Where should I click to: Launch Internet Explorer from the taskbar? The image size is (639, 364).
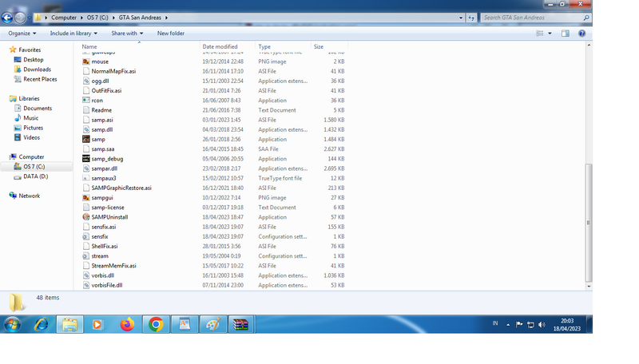pyautogui.click(x=42, y=325)
